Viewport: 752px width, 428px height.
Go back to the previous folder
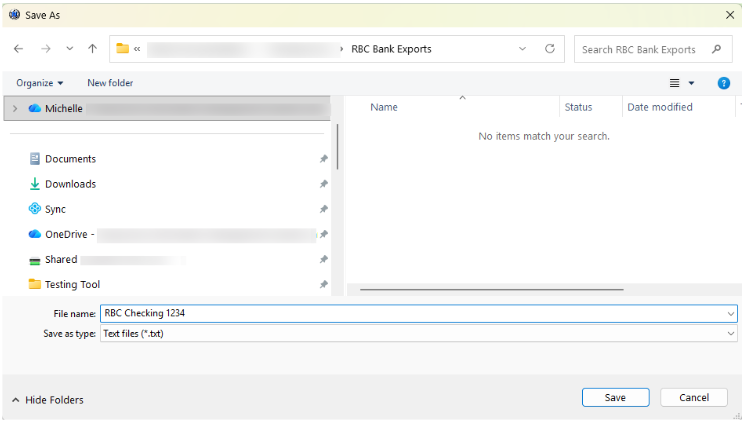tap(19, 49)
